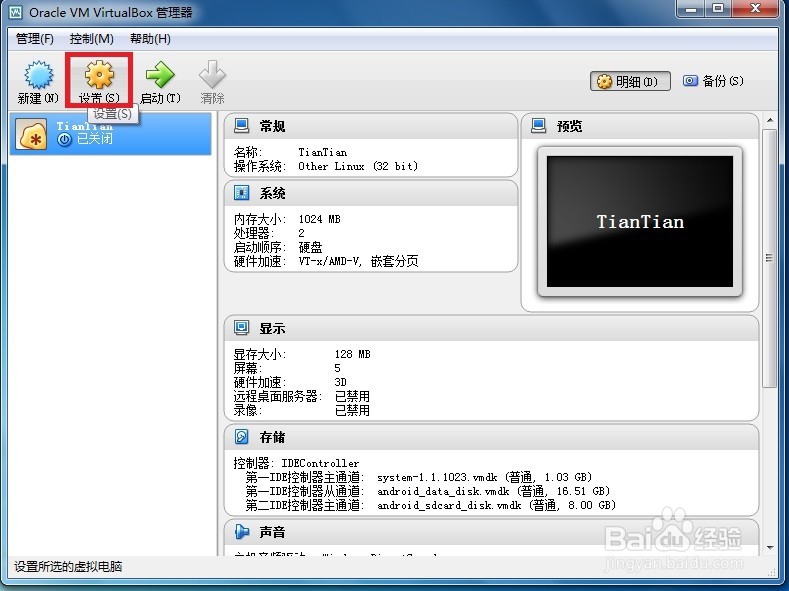This screenshot has height=591, width=789.
Task: Open the 声音 Audio section header
Action: click(491, 532)
